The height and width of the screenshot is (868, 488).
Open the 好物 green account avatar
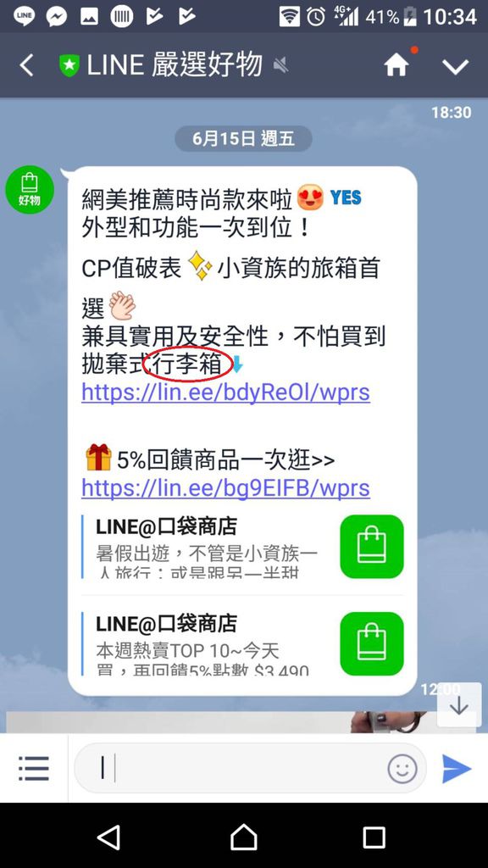pyautogui.click(x=30, y=190)
